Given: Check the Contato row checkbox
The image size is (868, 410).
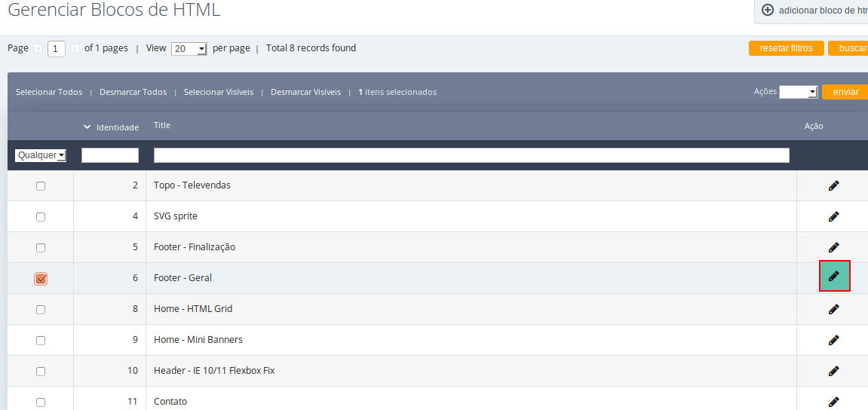Looking at the screenshot, I should pyautogui.click(x=41, y=402).
